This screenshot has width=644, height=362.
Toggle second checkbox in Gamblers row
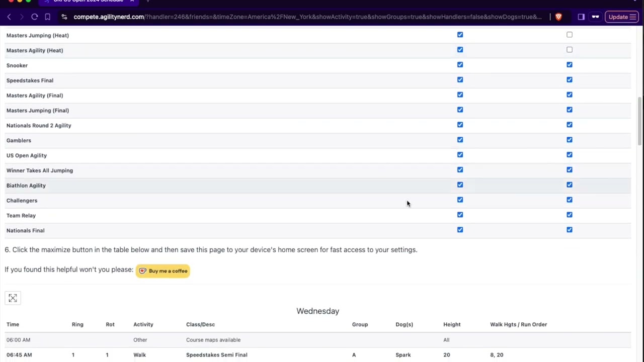[570, 140]
